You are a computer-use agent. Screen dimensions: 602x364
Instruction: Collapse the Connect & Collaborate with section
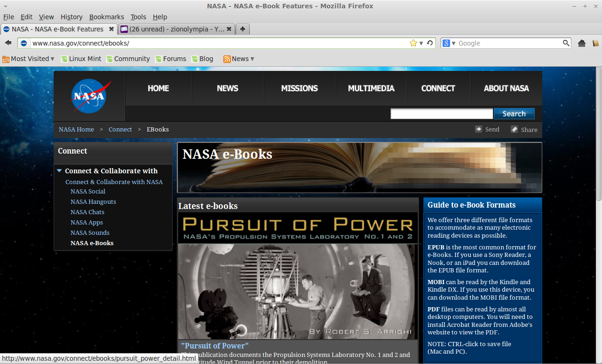pyautogui.click(x=59, y=171)
